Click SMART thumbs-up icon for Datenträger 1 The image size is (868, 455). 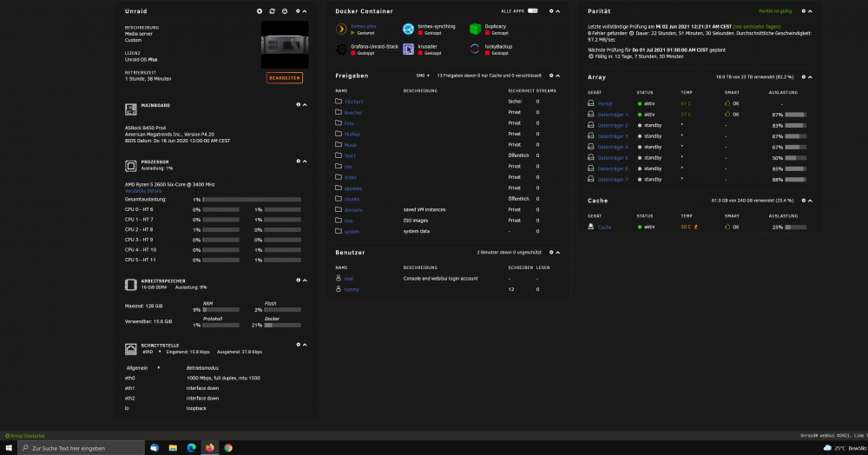[727, 114]
